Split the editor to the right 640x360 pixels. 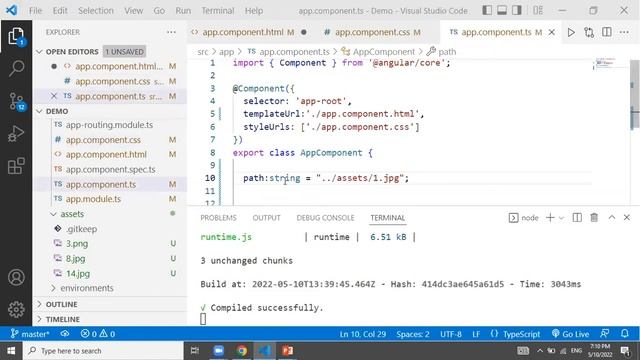point(607,32)
